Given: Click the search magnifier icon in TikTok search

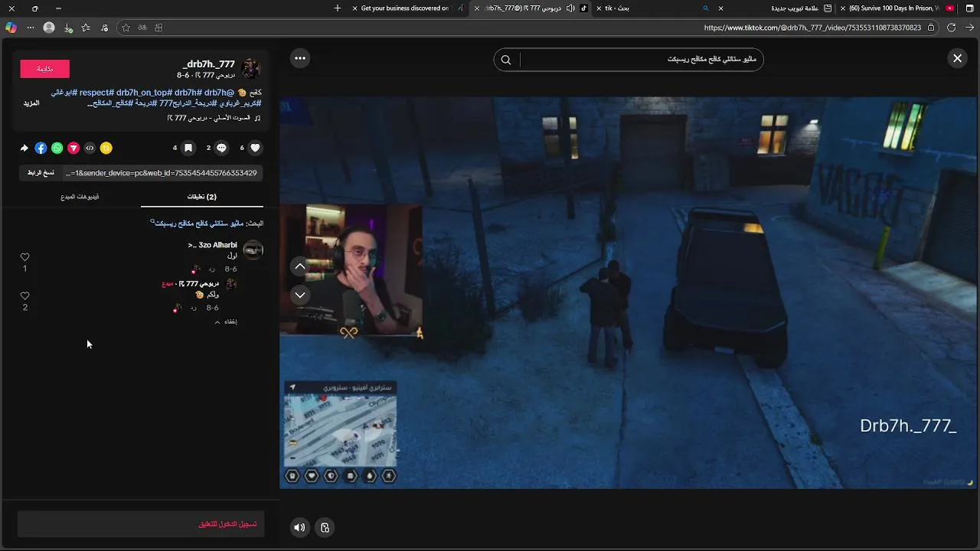Looking at the screenshot, I should (506, 60).
